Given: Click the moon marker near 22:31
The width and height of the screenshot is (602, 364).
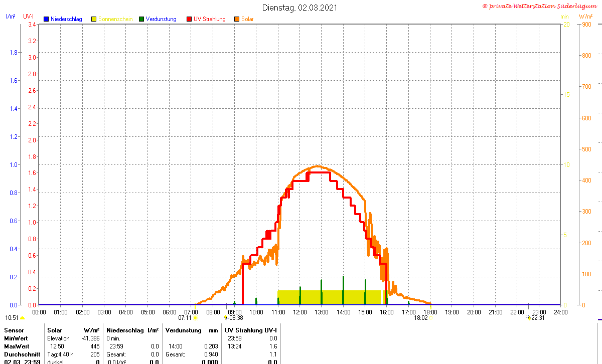Looking at the screenshot, I should tap(529, 317).
